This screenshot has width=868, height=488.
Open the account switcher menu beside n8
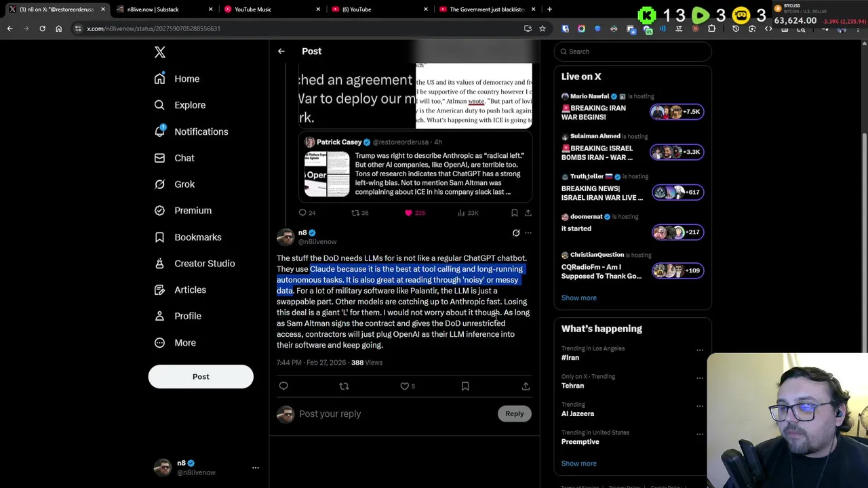pyautogui.click(x=255, y=468)
